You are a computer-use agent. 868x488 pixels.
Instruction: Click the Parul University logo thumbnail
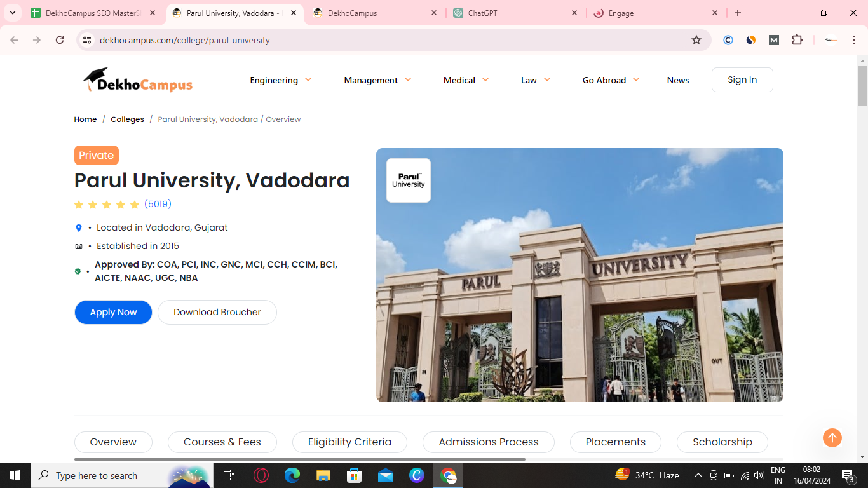click(409, 180)
